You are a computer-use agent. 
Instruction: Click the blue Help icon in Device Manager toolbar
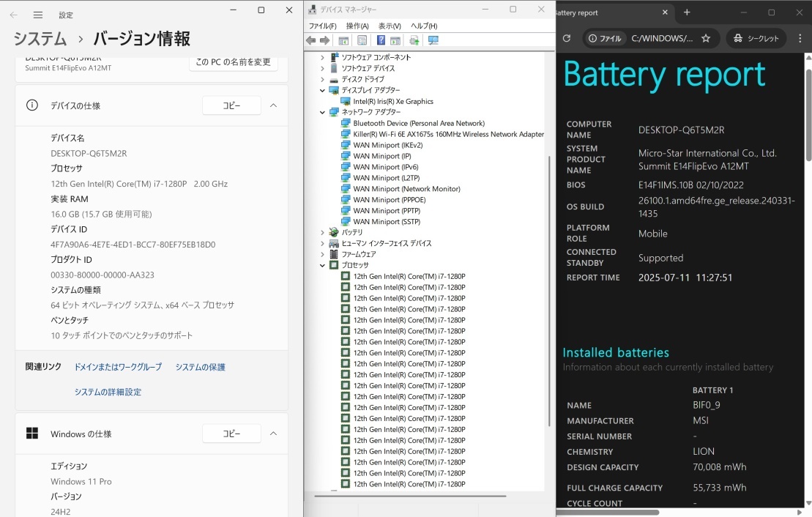coord(381,40)
